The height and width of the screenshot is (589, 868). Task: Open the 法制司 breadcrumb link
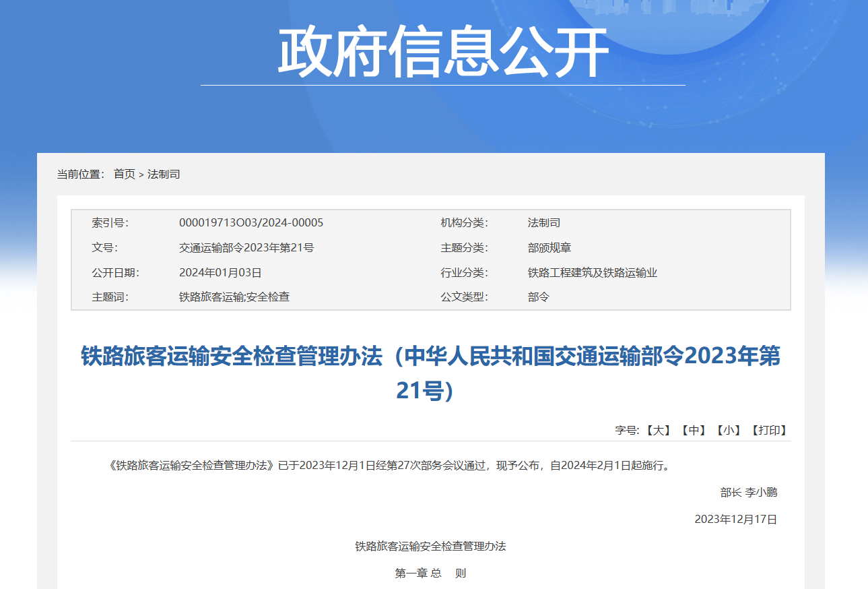(164, 174)
